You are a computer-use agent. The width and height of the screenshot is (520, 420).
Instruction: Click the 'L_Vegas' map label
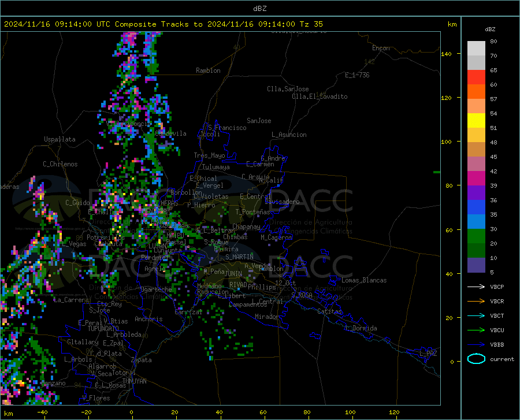pyautogui.click(x=74, y=244)
